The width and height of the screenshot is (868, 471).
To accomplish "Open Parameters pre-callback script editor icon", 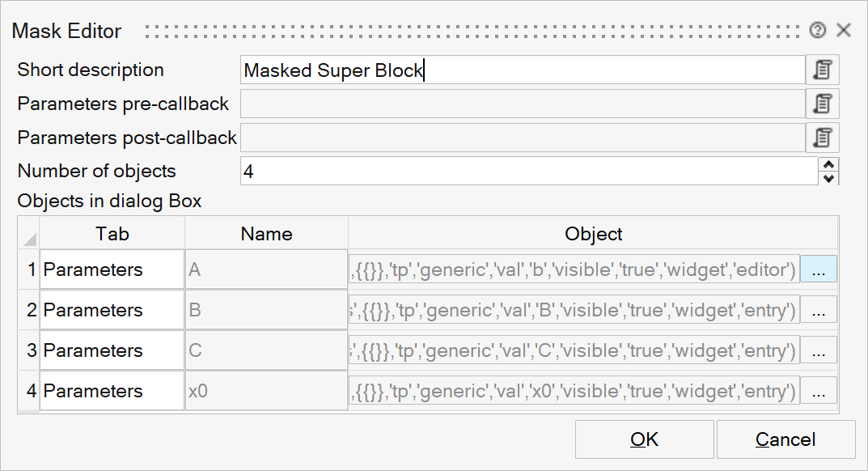I will [822, 104].
